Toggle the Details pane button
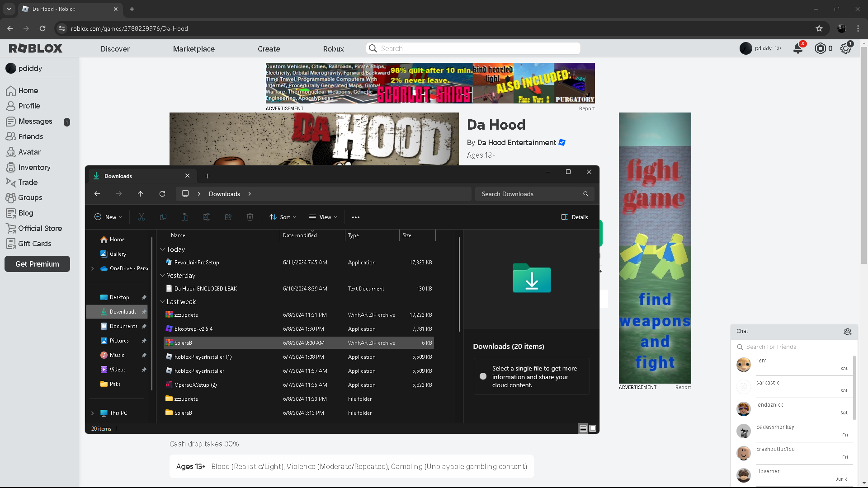Image resolution: width=868 pixels, height=488 pixels. coord(575,217)
